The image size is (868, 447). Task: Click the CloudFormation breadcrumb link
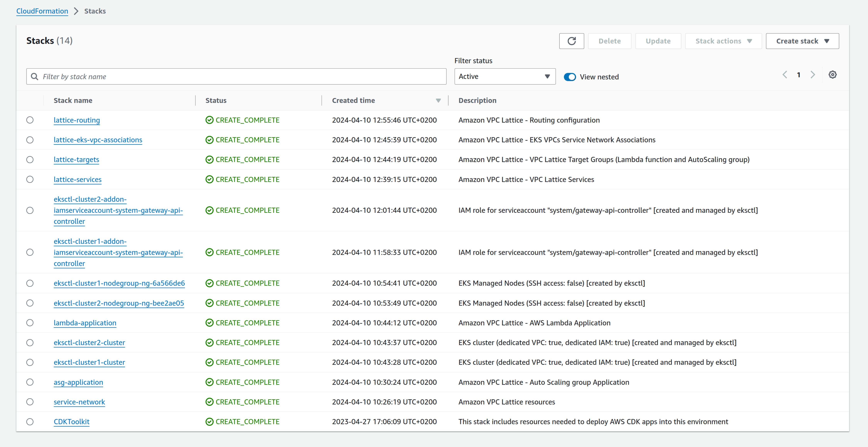42,11
